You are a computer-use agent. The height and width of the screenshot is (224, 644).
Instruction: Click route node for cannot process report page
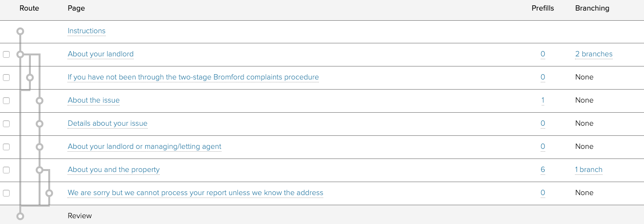(x=49, y=193)
